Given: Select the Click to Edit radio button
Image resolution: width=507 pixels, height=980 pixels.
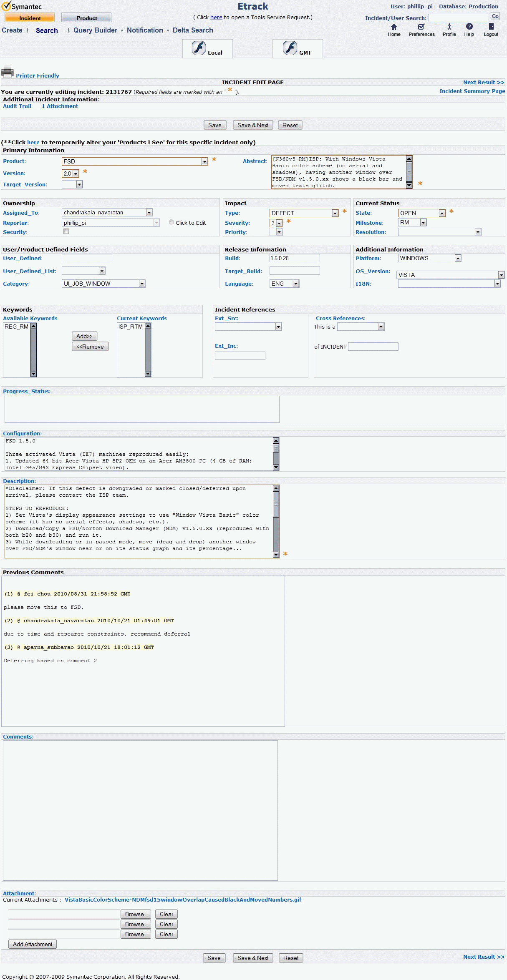Looking at the screenshot, I should point(172,222).
